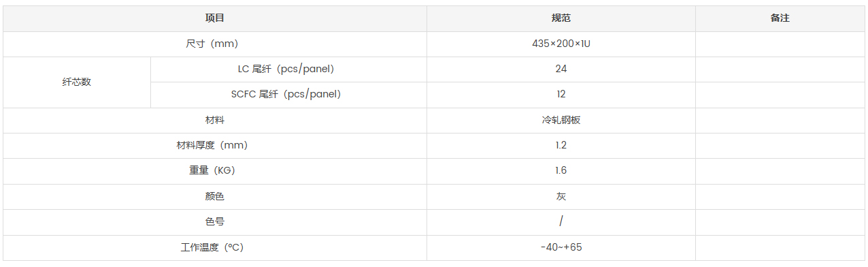
Task: Click the 435×200×1U dimension value
Action: click(561, 44)
